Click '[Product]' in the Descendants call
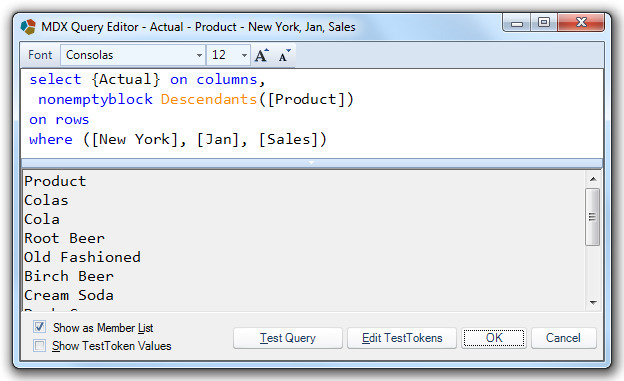The width and height of the screenshot is (624, 381). (x=306, y=100)
